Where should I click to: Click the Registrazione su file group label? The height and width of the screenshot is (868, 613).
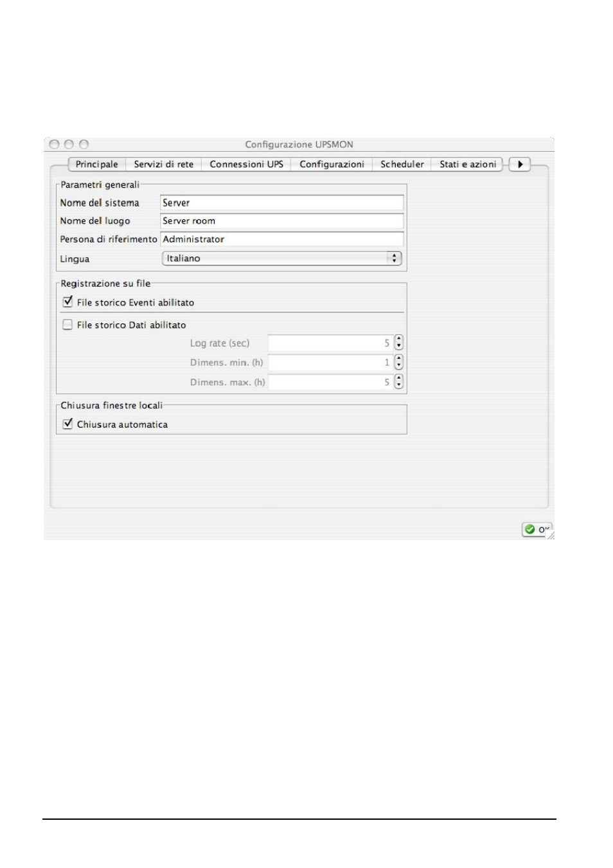(x=105, y=284)
